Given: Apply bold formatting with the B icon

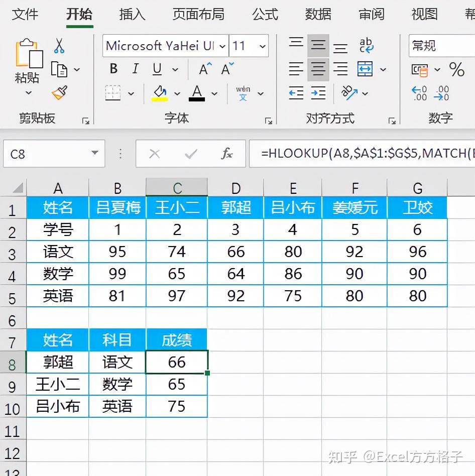Looking at the screenshot, I should tap(113, 69).
